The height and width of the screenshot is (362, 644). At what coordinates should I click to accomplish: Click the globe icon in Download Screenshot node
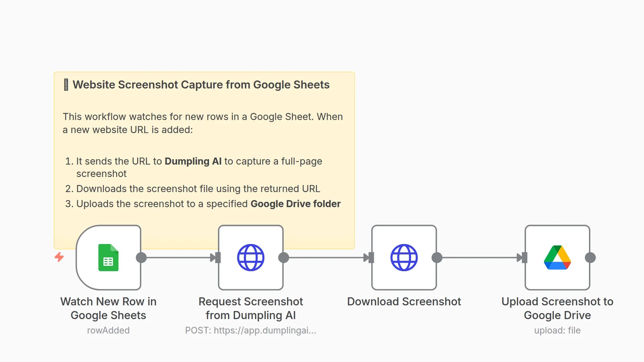point(404,257)
